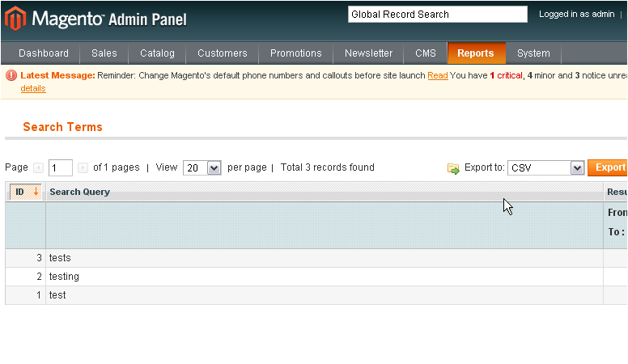Open the Reports menu
The image size is (628, 364).
(x=475, y=53)
